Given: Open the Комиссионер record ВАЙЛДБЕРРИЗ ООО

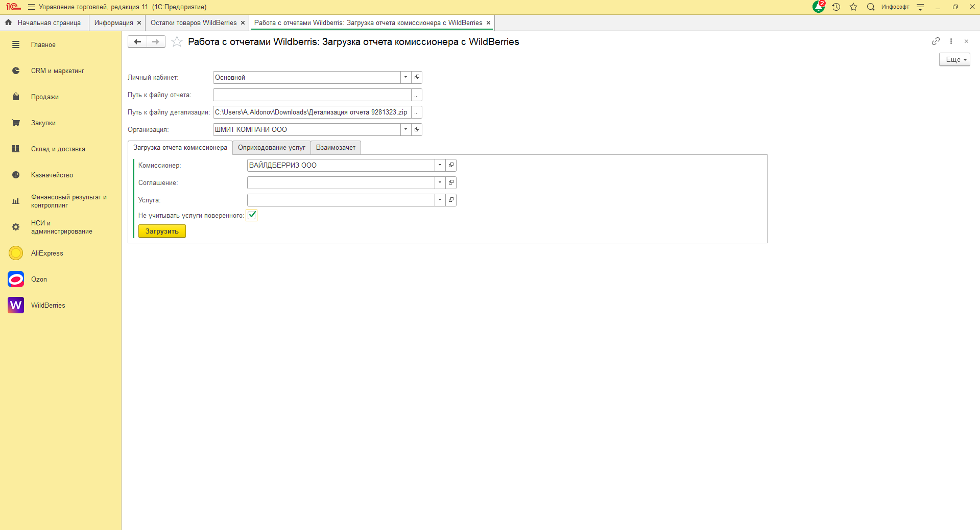Looking at the screenshot, I should [451, 166].
